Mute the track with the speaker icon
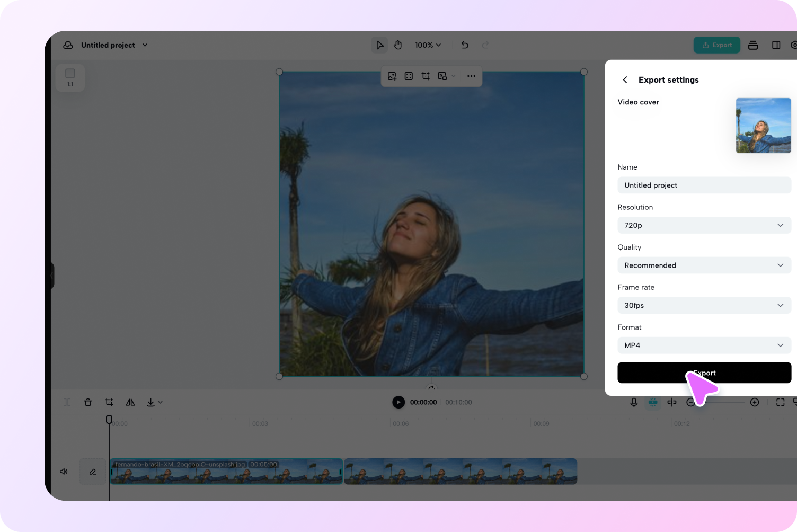The width and height of the screenshot is (797, 532). [64, 471]
